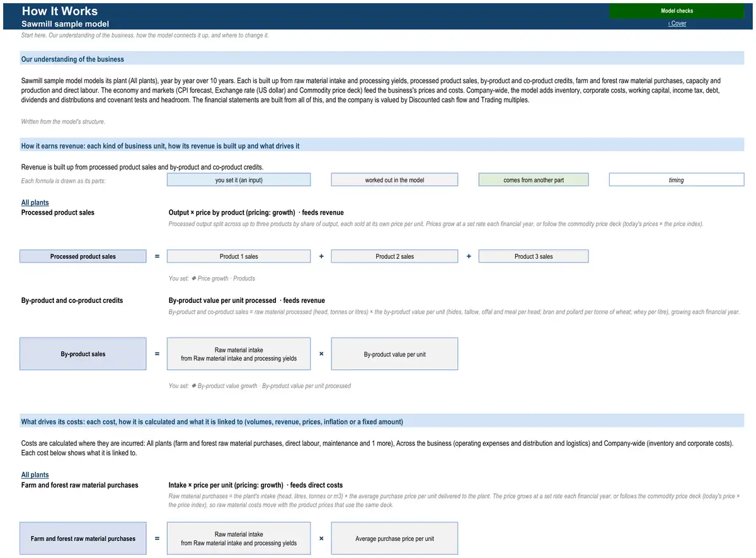Select the 'What drives its costs' section header
The image size is (756, 558).
(x=382, y=422)
